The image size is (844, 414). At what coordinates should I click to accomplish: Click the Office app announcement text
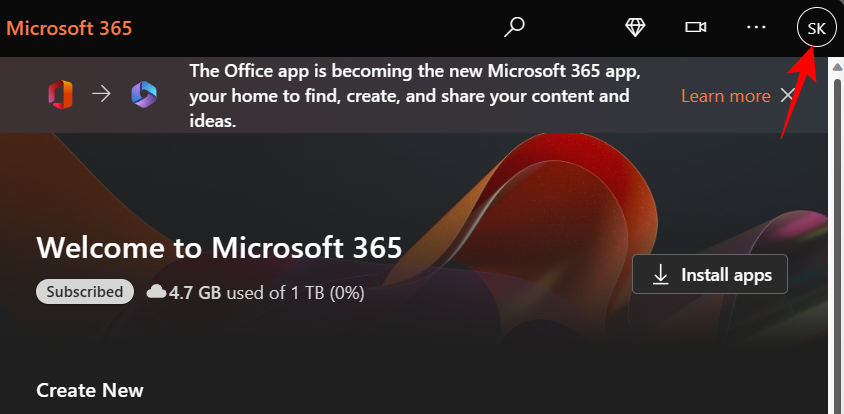(415, 96)
